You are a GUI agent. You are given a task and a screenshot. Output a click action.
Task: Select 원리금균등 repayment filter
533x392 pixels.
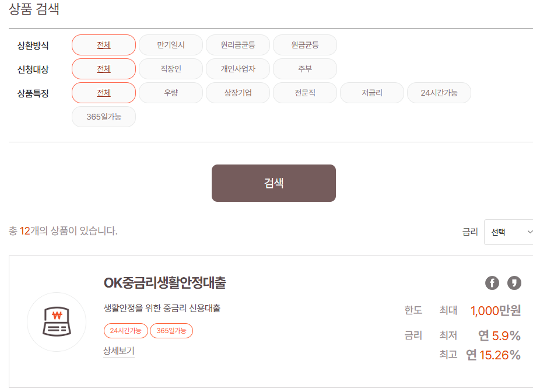pyautogui.click(x=238, y=45)
